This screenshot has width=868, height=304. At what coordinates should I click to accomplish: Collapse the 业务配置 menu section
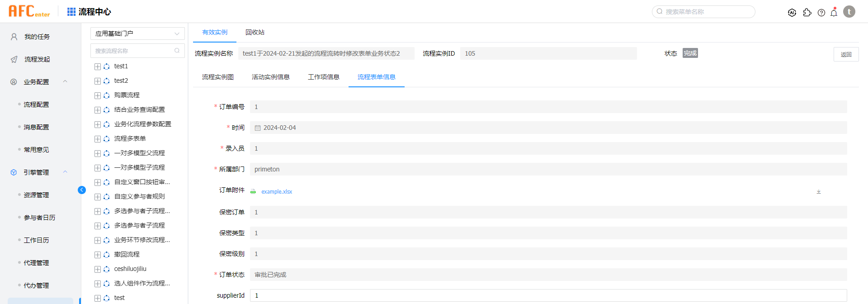(x=65, y=82)
